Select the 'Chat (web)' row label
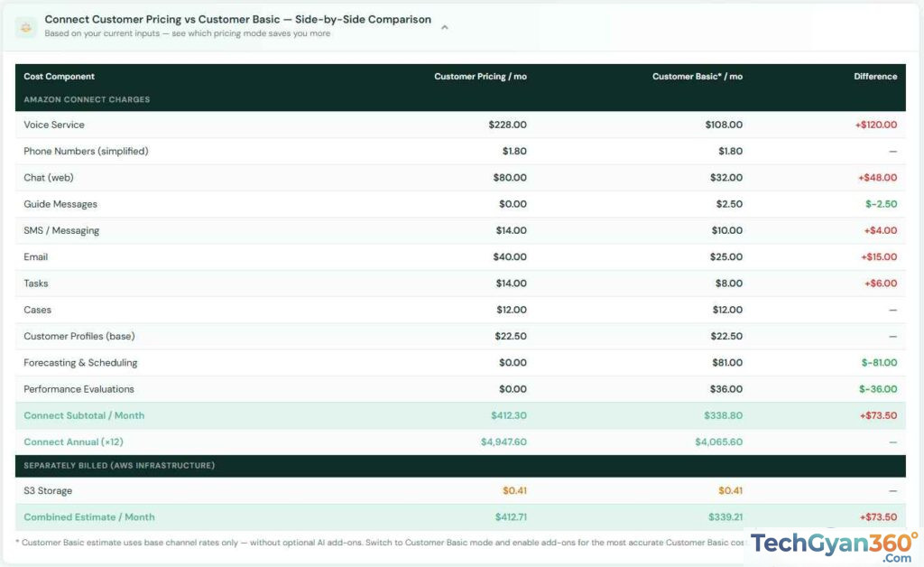Image resolution: width=924 pixels, height=567 pixels. 49,178
